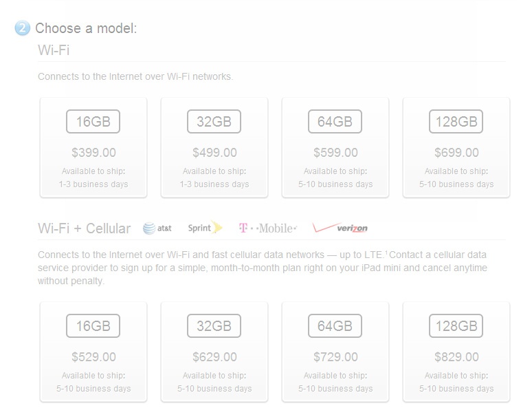Click the step 2 number badge

pyautogui.click(x=22, y=28)
